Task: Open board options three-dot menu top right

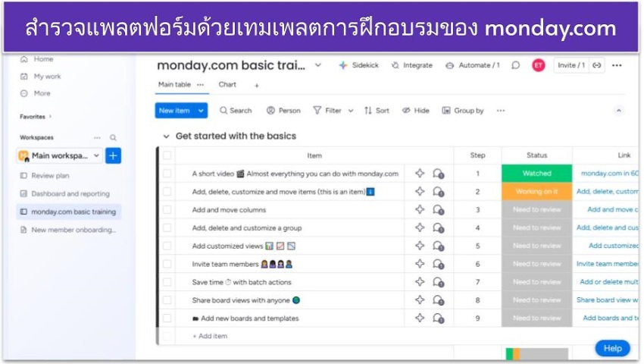Action: [617, 65]
